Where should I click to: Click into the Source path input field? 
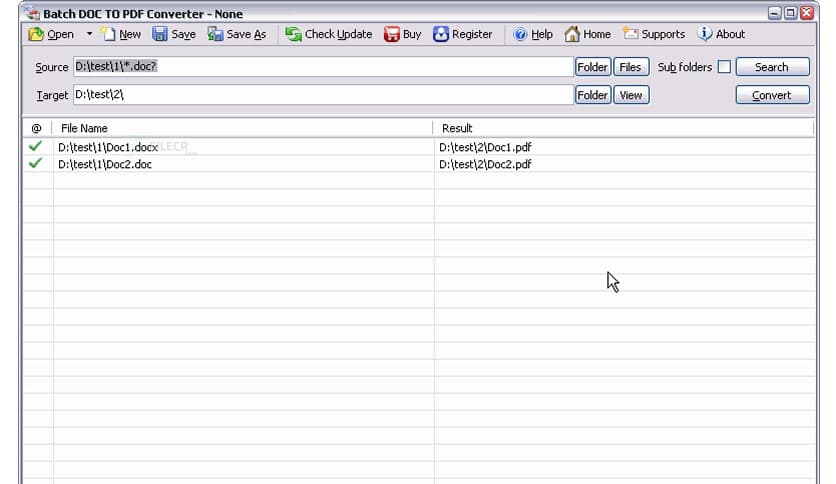[x=323, y=67]
